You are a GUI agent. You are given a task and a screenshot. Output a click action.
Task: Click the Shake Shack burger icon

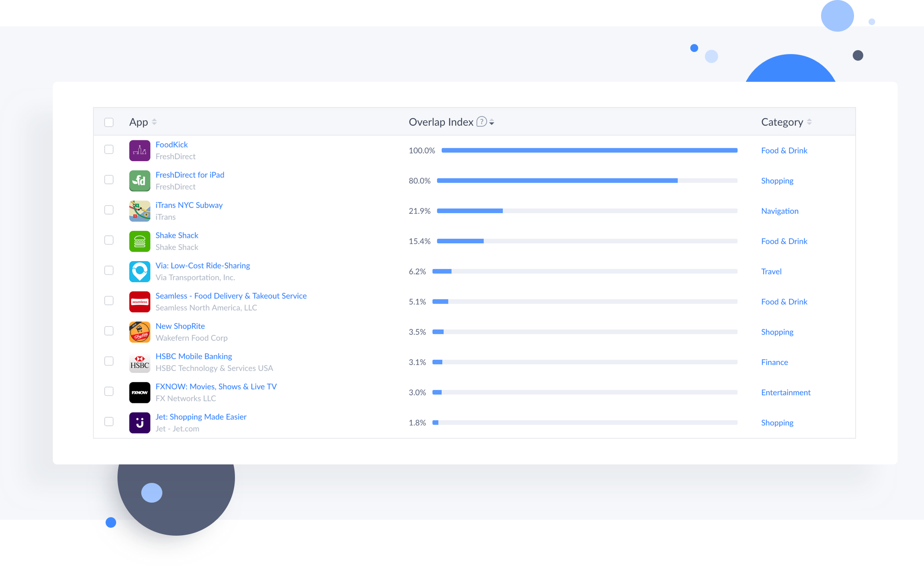[139, 241]
